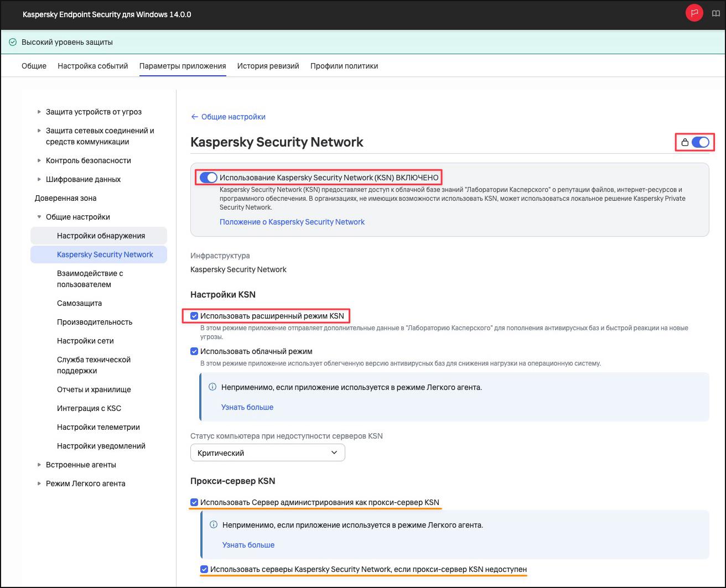Click "Узнать больше" under proxy server note
This screenshot has height=588, width=726.
pyautogui.click(x=248, y=545)
